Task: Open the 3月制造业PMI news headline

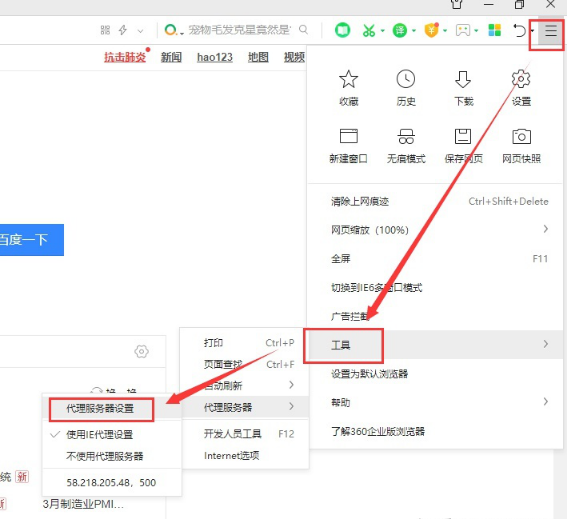Action: [83, 504]
